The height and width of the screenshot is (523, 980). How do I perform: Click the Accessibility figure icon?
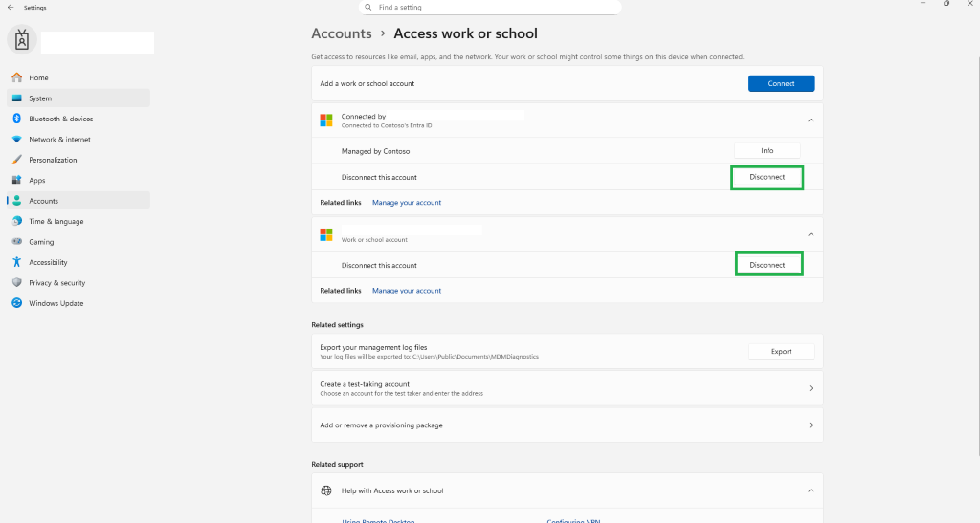[x=17, y=262]
